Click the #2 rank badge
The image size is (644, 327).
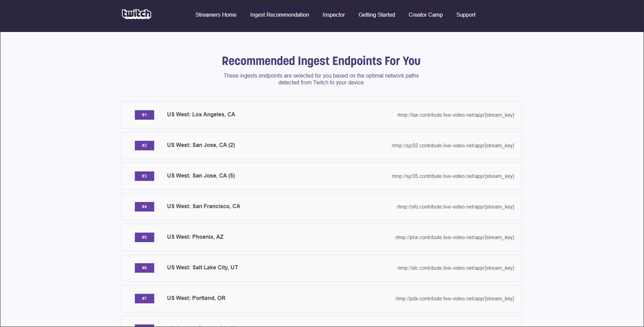(144, 145)
